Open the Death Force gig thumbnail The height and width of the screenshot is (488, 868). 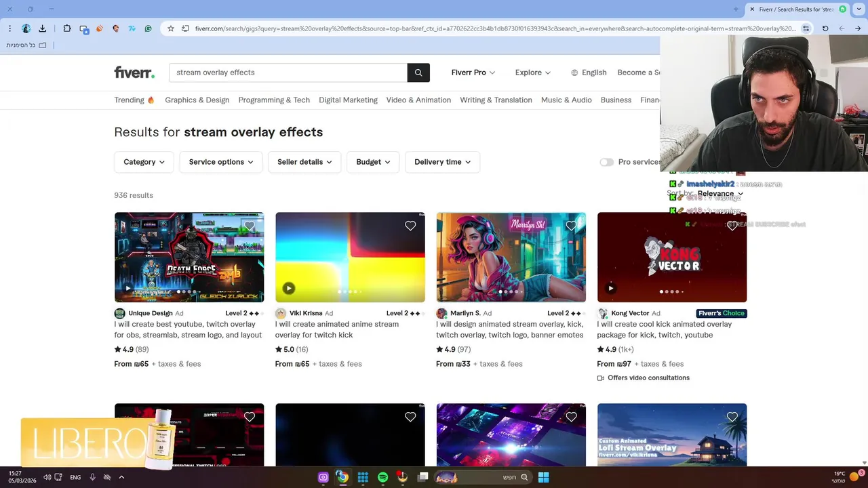[189, 258]
